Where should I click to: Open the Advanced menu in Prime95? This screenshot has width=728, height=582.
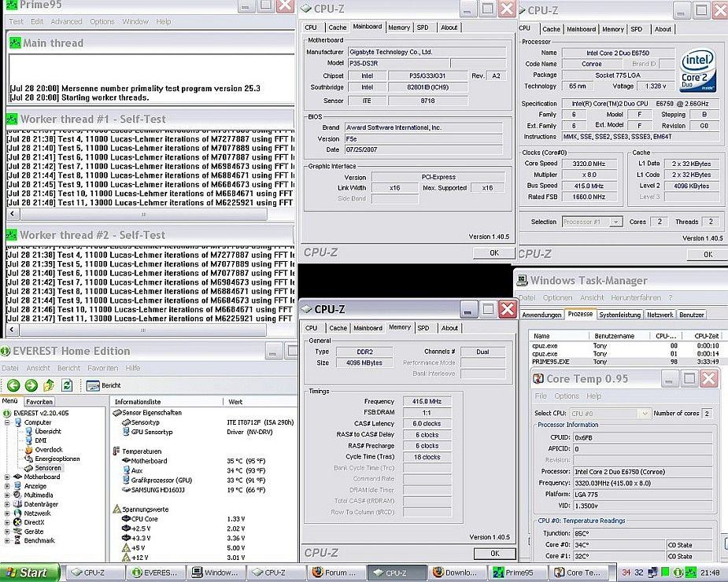(66, 21)
